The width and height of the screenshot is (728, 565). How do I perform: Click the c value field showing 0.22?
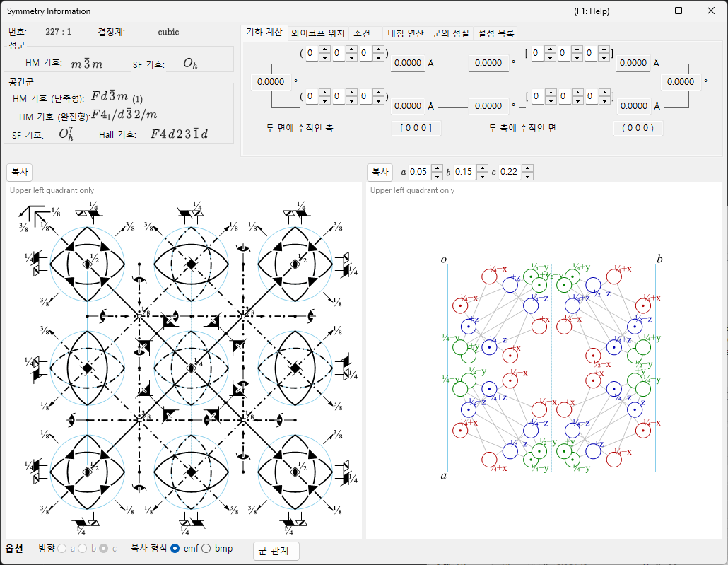(510, 172)
